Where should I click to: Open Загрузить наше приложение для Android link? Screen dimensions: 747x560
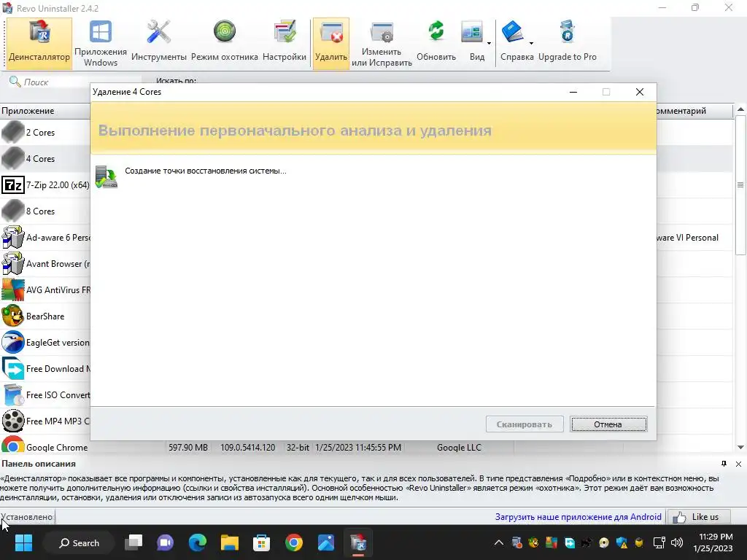point(578,517)
